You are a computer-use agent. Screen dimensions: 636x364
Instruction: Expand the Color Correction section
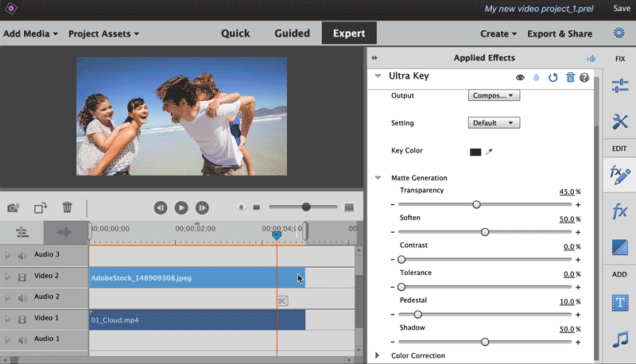tap(377, 355)
